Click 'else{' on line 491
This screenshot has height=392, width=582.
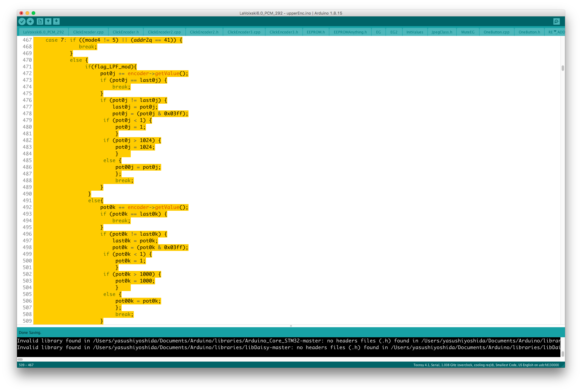click(x=96, y=200)
